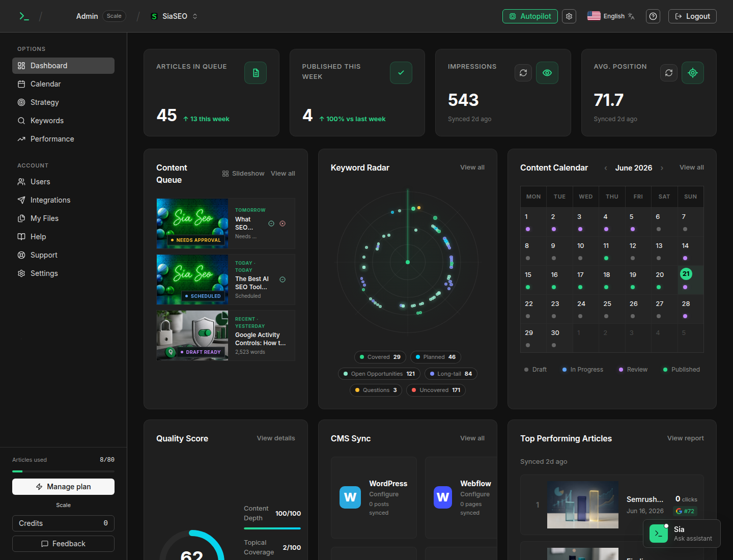This screenshot has height=560, width=733.
Task: Open Keywords in the sidebar
Action: pyautogui.click(x=63, y=121)
